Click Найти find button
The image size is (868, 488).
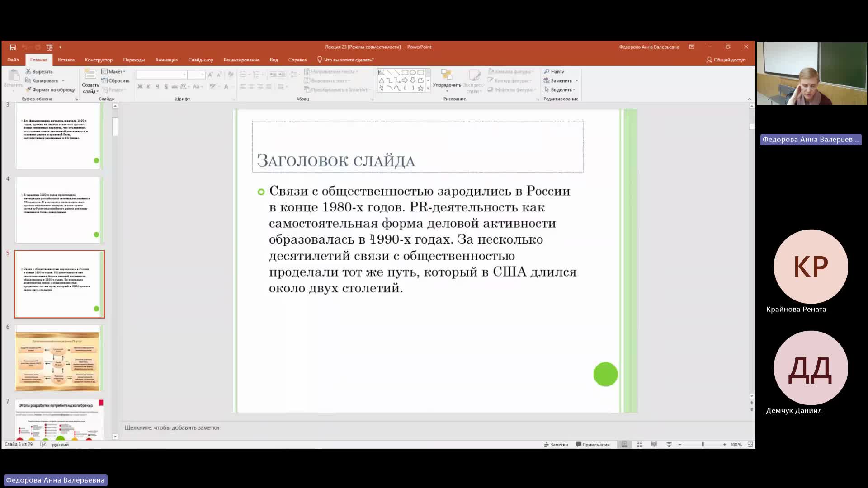pyautogui.click(x=554, y=71)
